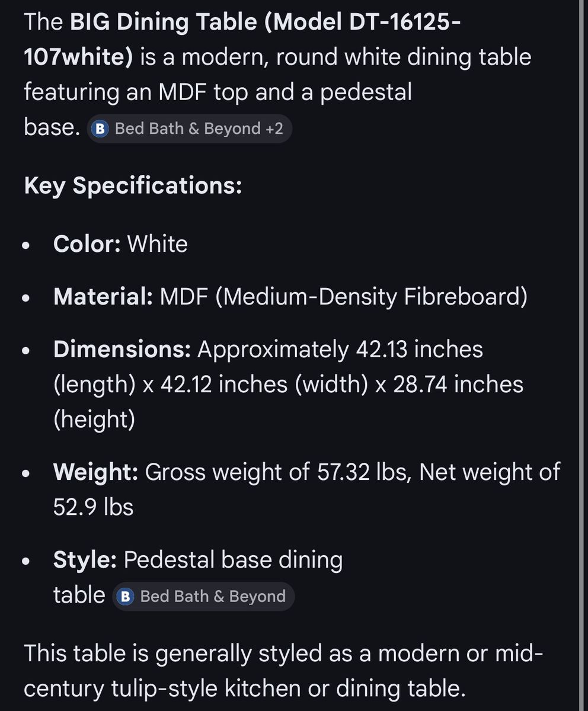Screen dimensions: 588x711
Task: Click the B logo icon after 'table' in Style
Action: coord(126,596)
